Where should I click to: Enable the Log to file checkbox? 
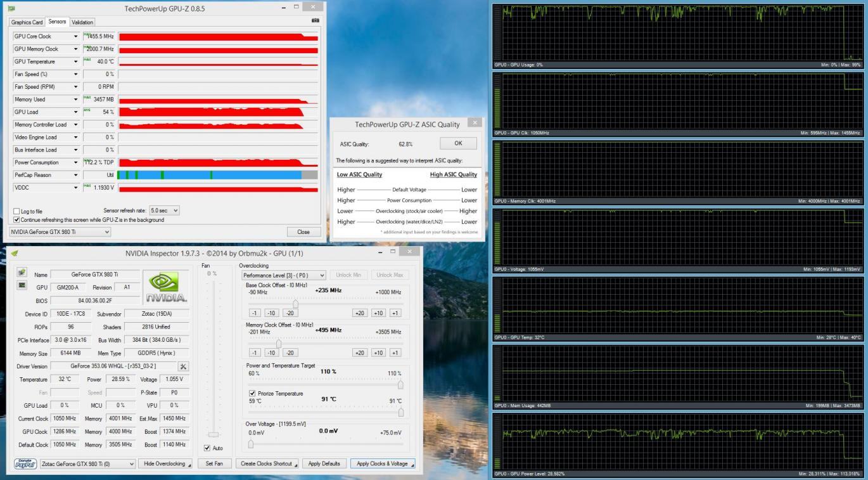pos(16,211)
